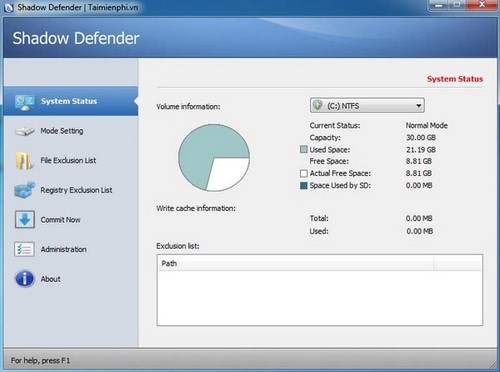Click the shield icon in volume dropdown
The image size is (500, 372).
click(318, 106)
